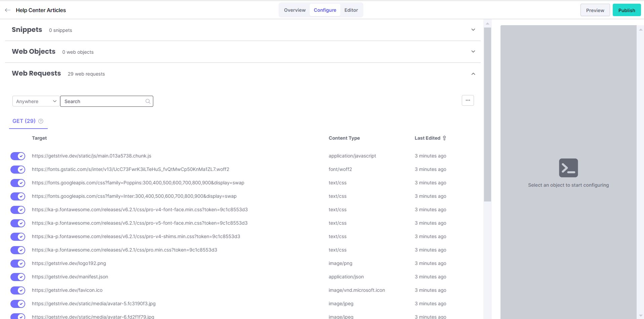Click the image/vnd.microsoft.icon content type cell
The image size is (644, 319).
[x=357, y=290]
